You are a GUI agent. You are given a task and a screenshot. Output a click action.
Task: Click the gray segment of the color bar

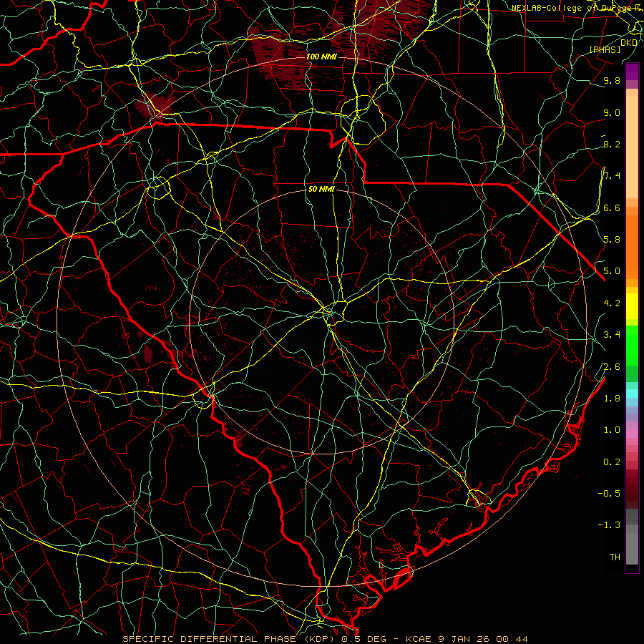632,537
